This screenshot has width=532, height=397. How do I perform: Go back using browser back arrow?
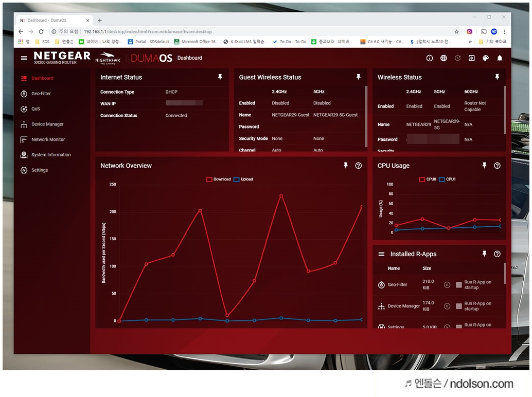click(21, 31)
